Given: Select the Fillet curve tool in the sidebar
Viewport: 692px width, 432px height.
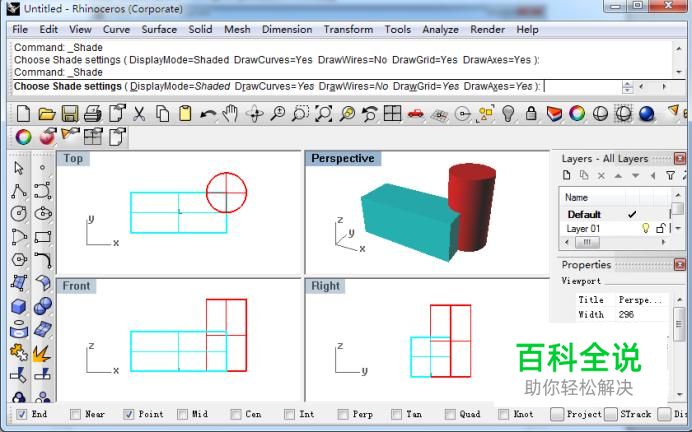Looking at the screenshot, I should click(x=43, y=260).
